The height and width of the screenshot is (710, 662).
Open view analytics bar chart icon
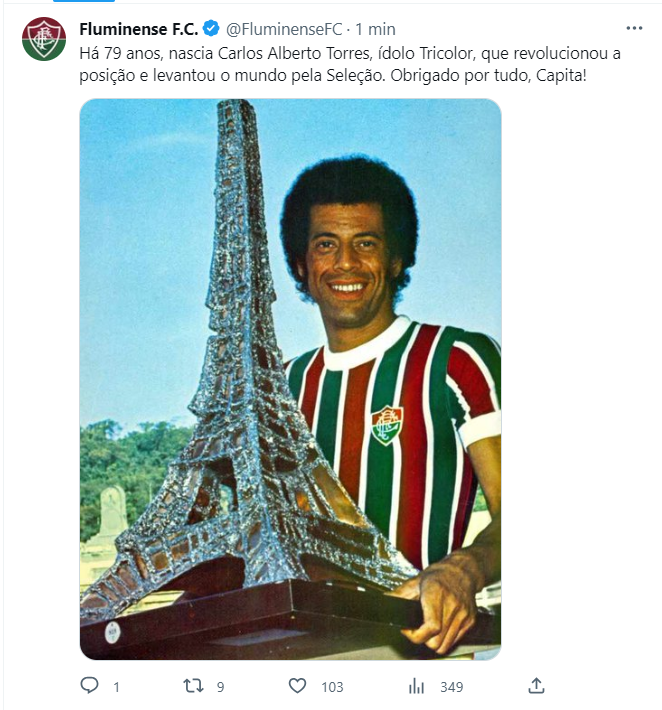[x=416, y=686]
